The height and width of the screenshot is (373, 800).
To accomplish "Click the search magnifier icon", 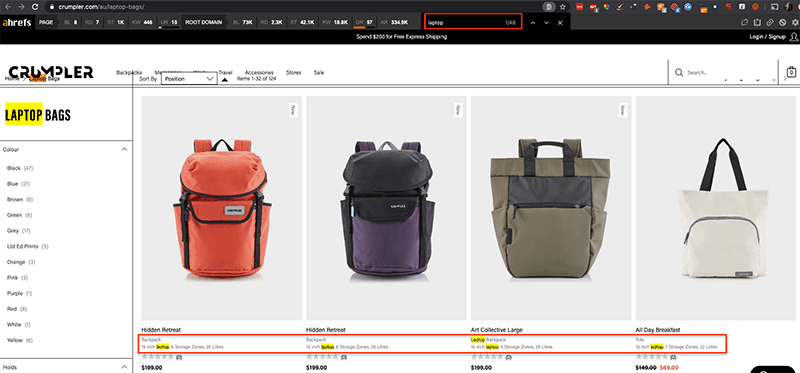I will point(679,72).
